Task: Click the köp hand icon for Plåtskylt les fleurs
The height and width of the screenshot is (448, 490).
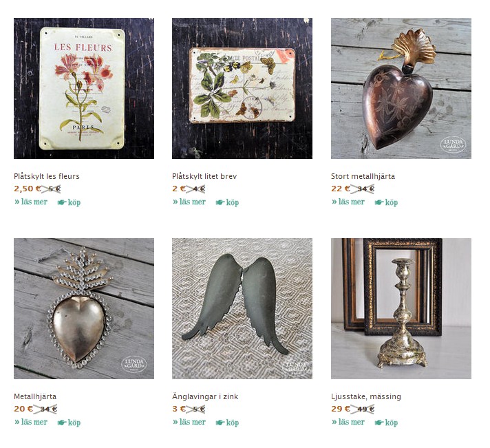Action: pyautogui.click(x=62, y=202)
